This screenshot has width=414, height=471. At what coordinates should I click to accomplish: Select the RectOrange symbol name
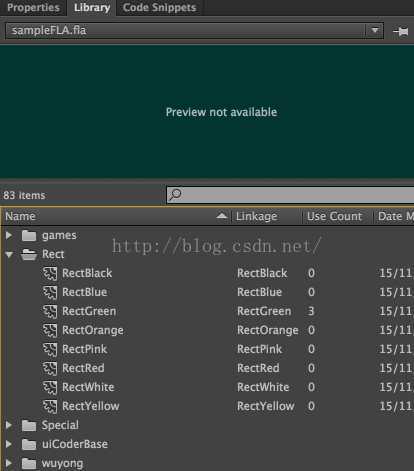[93, 330]
